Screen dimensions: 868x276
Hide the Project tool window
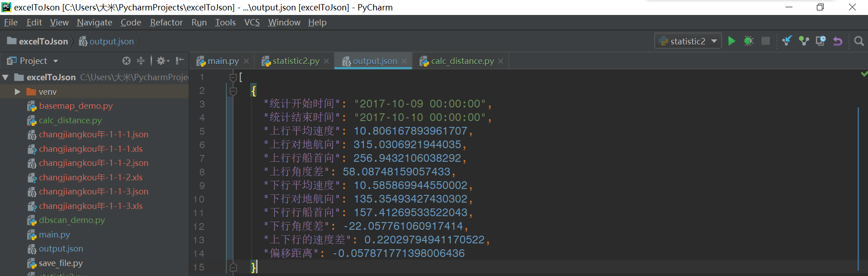tap(180, 61)
